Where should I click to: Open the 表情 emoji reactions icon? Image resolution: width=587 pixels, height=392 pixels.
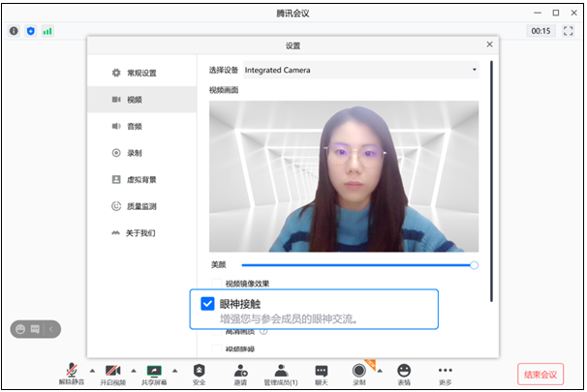click(x=404, y=371)
